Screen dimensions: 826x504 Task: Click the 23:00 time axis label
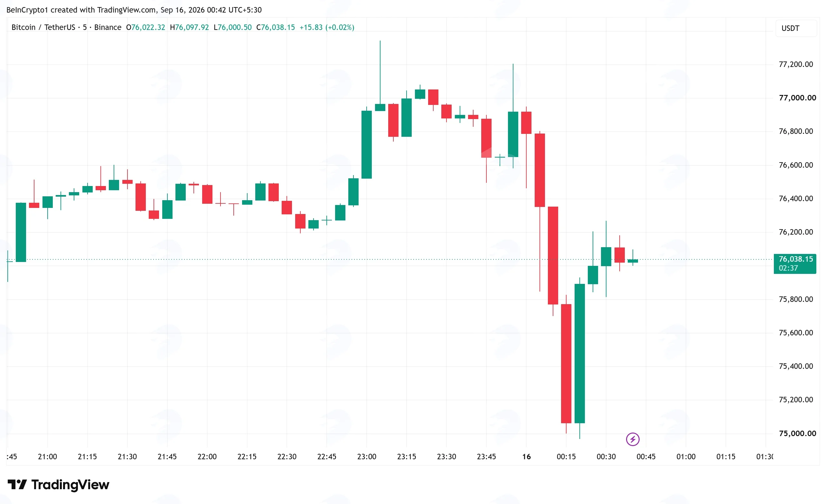pyautogui.click(x=366, y=456)
